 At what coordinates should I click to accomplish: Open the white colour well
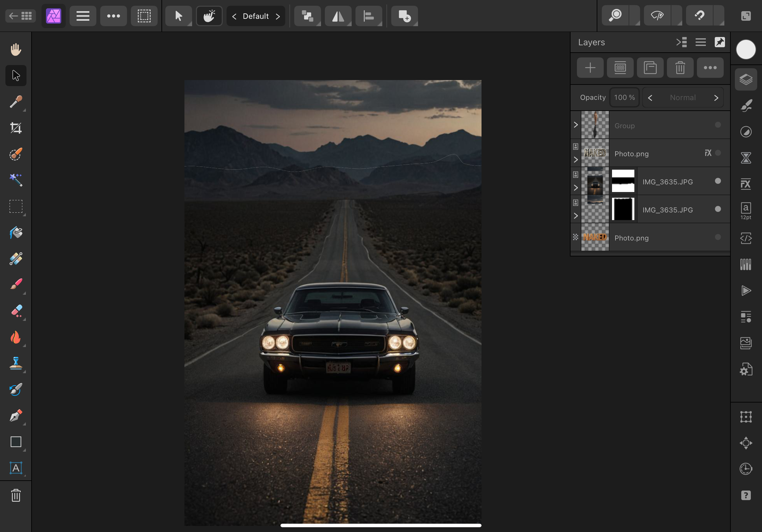(x=746, y=49)
